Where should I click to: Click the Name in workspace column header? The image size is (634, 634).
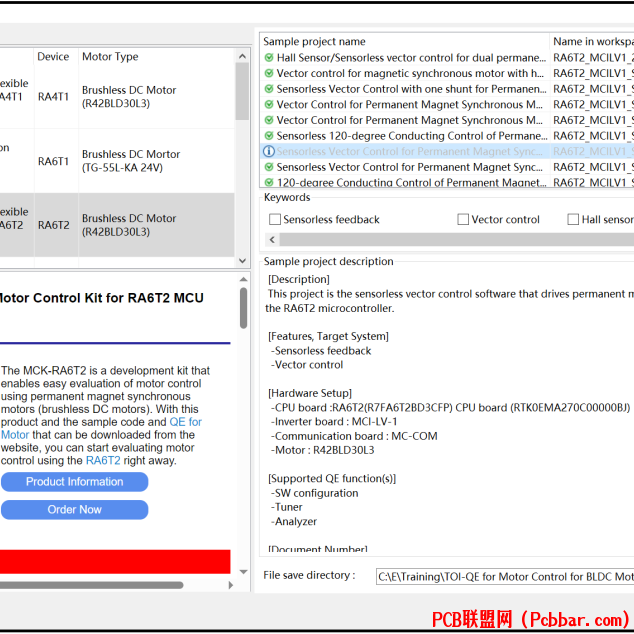(592, 41)
